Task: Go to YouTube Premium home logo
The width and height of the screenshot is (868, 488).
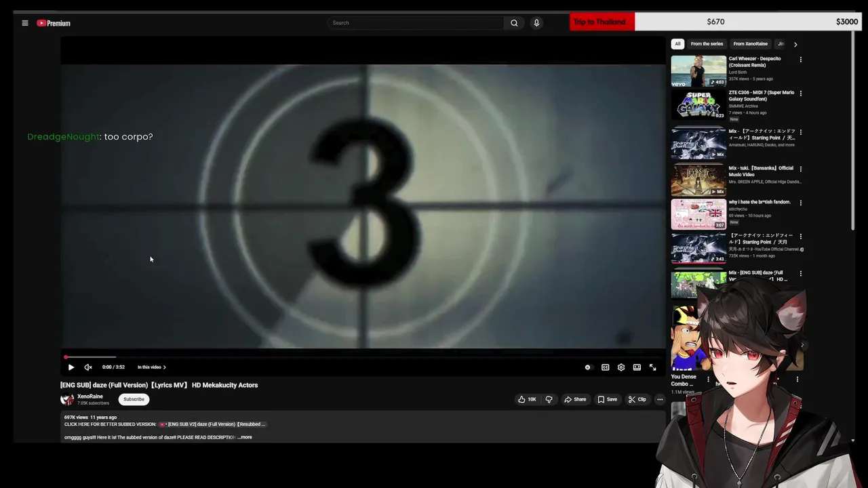Action: point(54,23)
